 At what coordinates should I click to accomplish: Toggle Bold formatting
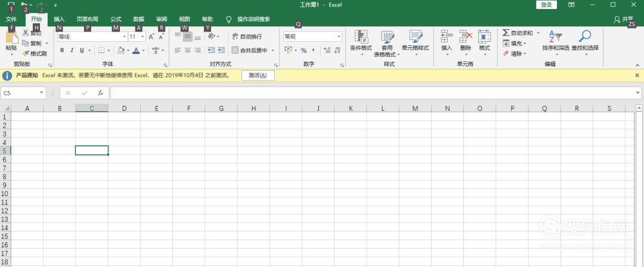(x=62, y=51)
